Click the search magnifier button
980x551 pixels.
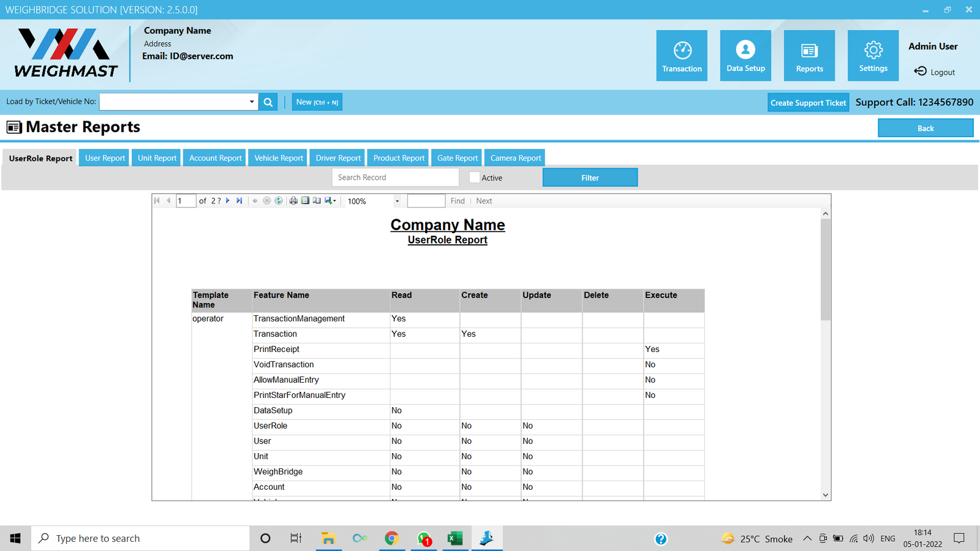click(x=268, y=102)
